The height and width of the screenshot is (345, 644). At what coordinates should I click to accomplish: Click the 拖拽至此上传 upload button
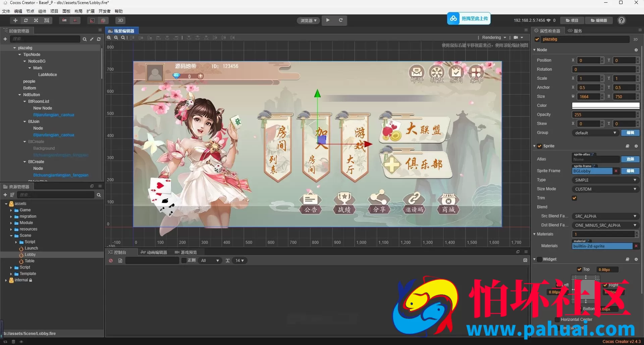[469, 18]
